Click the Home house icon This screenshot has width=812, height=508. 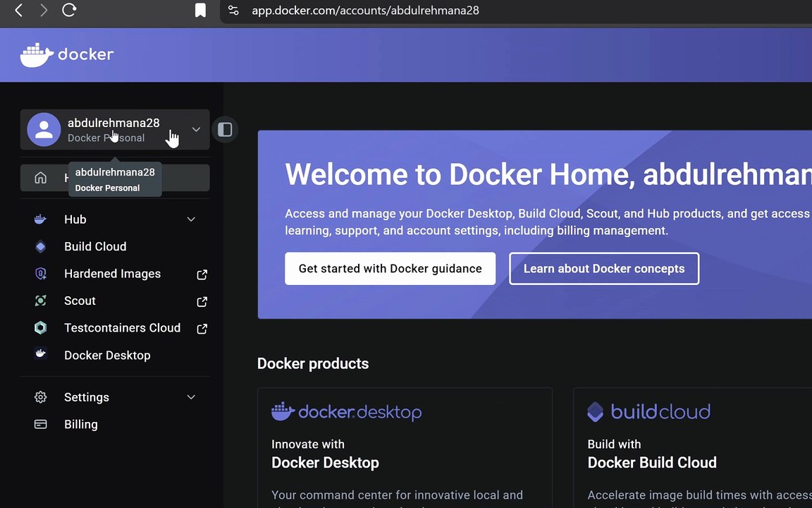40,178
